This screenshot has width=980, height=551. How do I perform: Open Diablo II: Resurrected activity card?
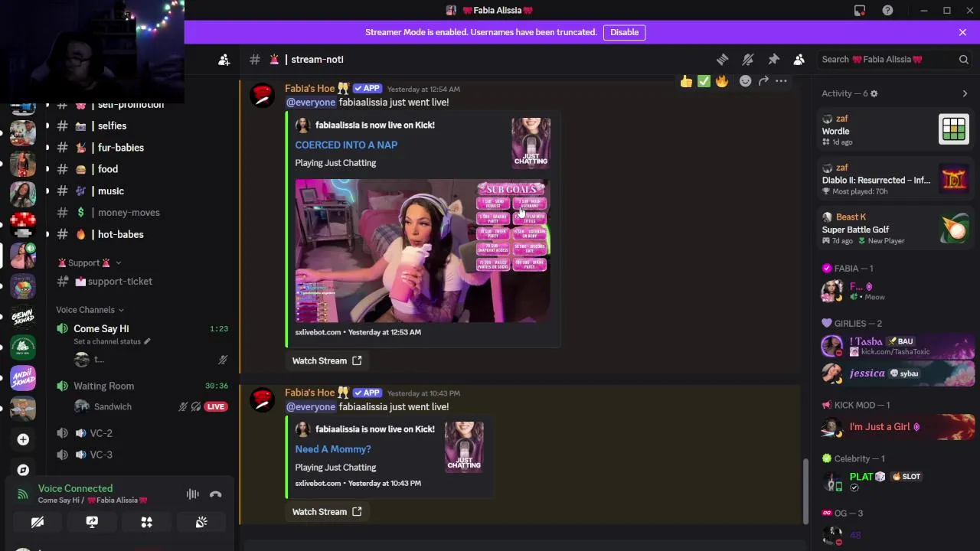pyautogui.click(x=894, y=180)
